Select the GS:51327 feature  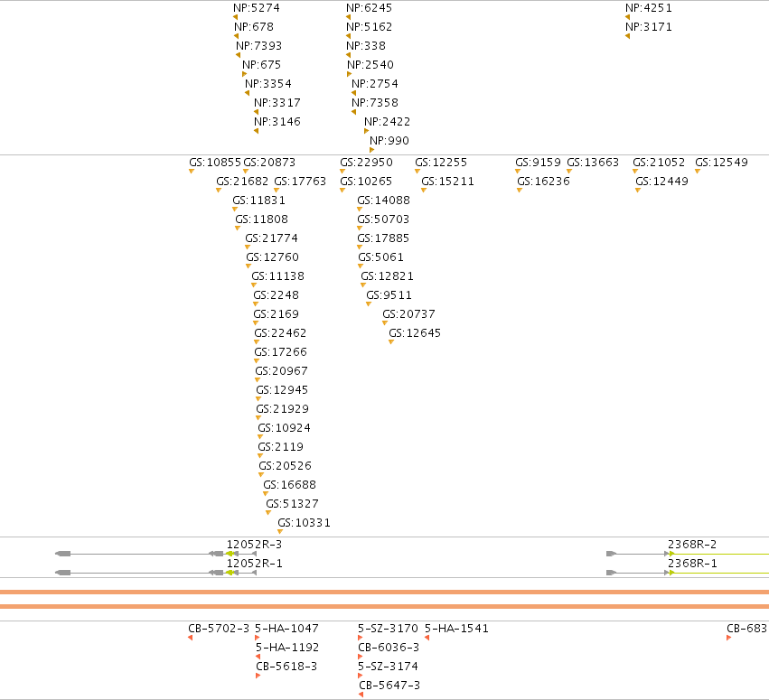pos(292,504)
